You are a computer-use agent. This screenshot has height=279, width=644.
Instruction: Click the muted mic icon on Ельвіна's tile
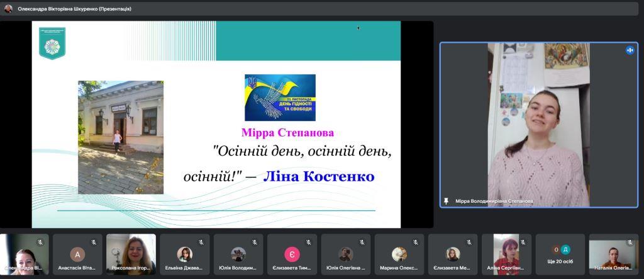[x=201, y=242]
